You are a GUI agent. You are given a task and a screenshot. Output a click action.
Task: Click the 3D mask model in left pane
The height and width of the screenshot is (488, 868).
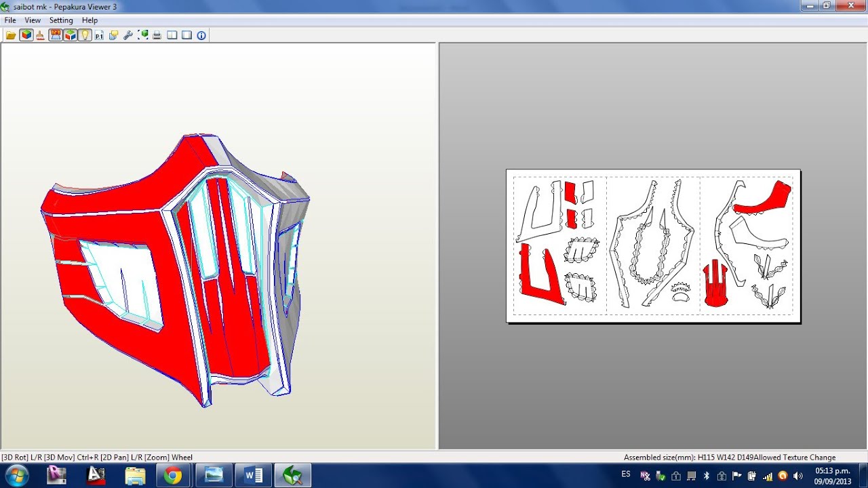click(x=176, y=270)
